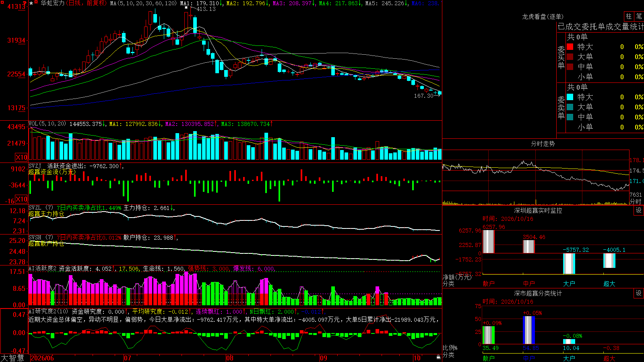Click the MA(5,10,20,30,60,120) indicator label

(143, 3)
